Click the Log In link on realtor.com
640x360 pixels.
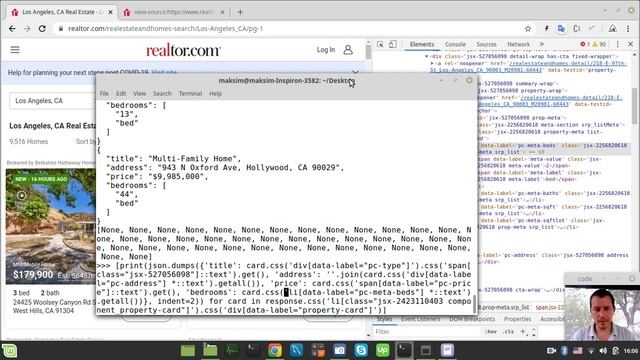pos(326,50)
